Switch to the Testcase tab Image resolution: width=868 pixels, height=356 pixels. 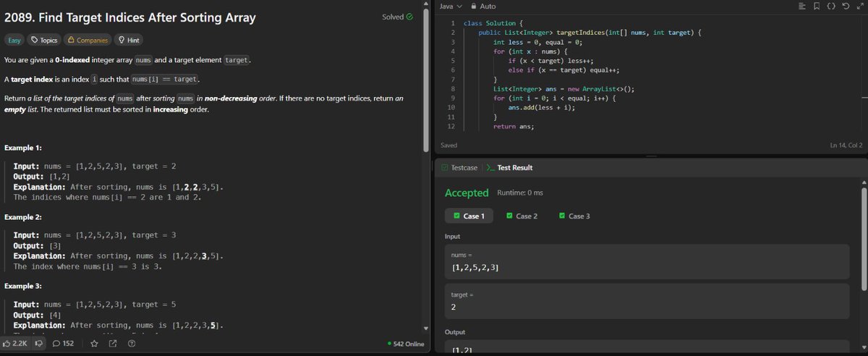point(459,167)
